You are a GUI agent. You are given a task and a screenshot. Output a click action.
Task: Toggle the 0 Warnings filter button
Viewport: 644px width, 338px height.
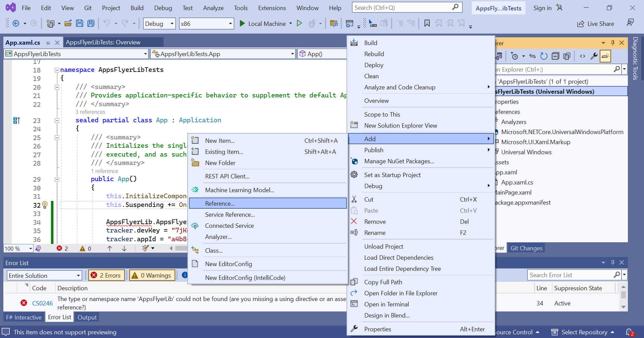(x=152, y=276)
